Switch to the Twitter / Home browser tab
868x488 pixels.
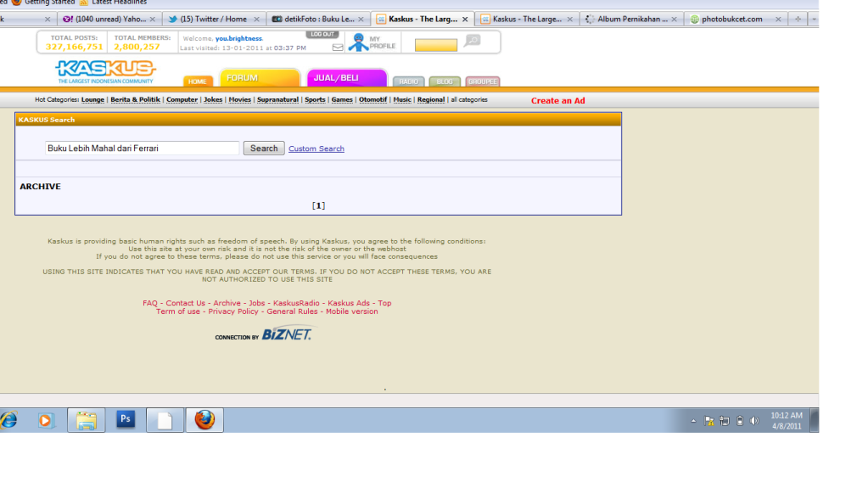(x=214, y=19)
